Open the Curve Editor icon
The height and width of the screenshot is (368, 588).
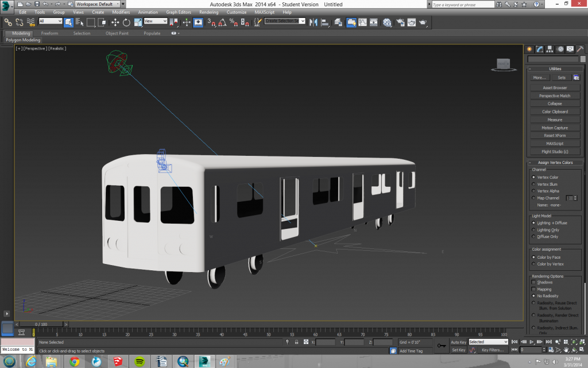363,22
